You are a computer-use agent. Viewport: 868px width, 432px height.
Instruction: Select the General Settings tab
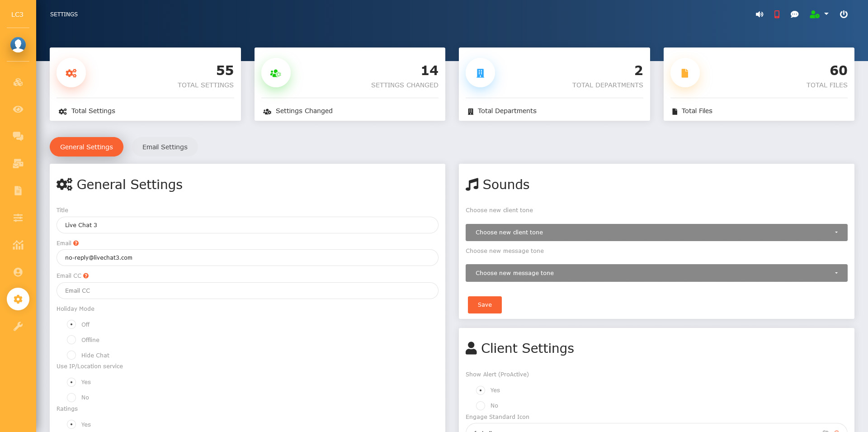[x=86, y=147]
